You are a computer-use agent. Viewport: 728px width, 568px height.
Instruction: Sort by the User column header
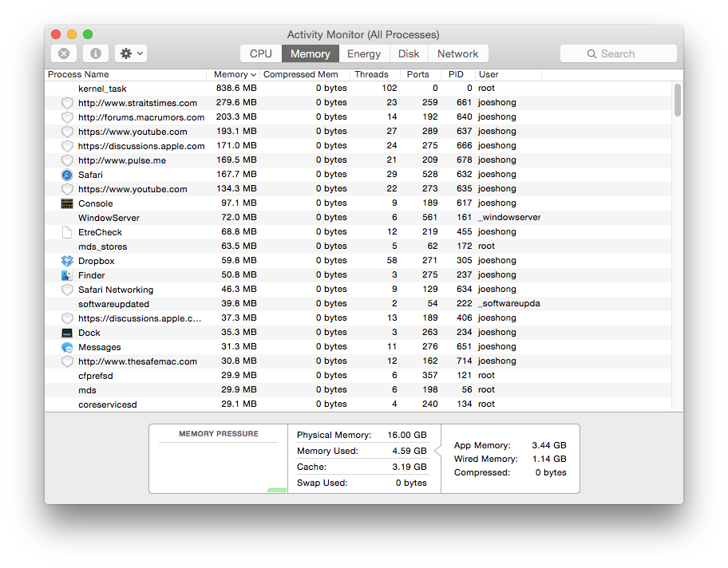489,74
